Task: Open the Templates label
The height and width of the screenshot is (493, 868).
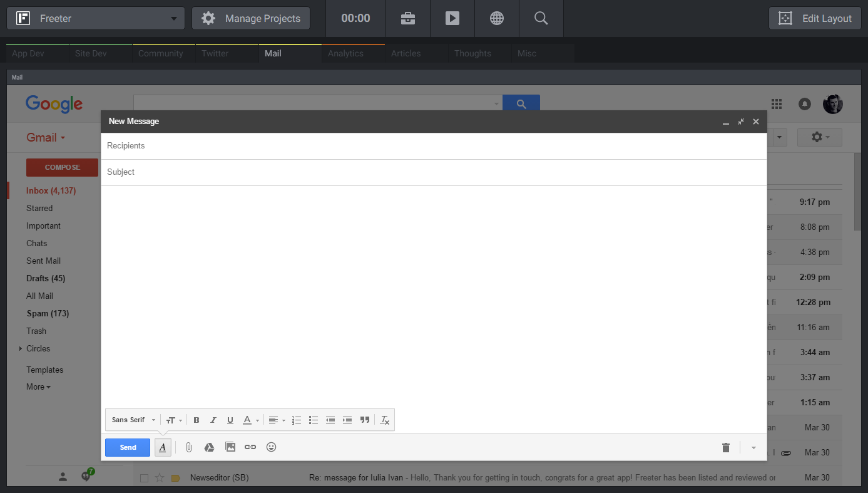Action: [45, 370]
